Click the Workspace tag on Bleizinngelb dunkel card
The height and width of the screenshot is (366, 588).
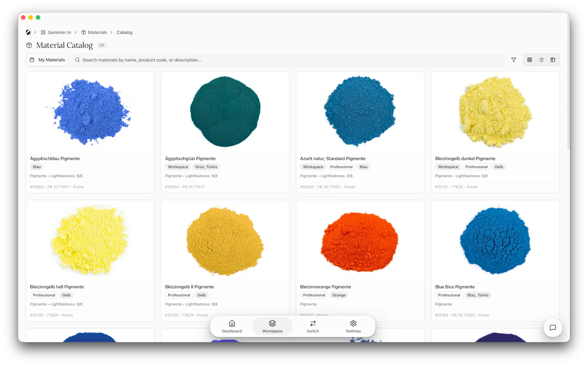[448, 167]
